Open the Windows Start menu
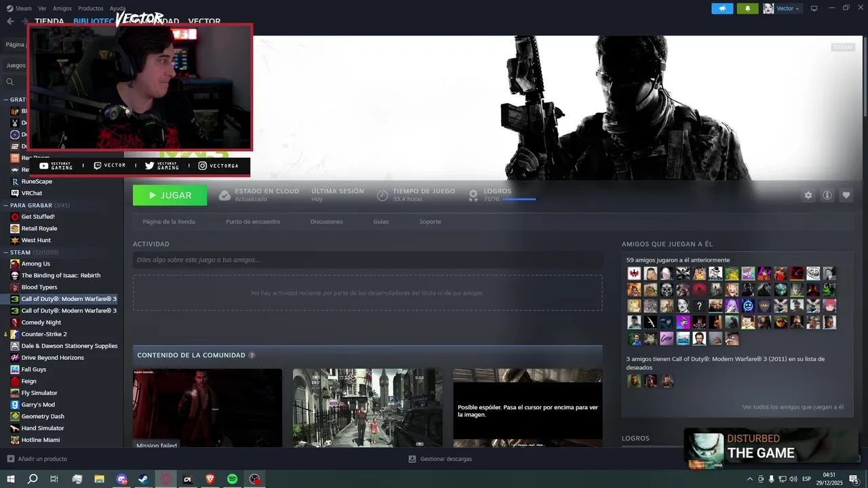Image resolution: width=868 pixels, height=488 pixels. click(11, 479)
